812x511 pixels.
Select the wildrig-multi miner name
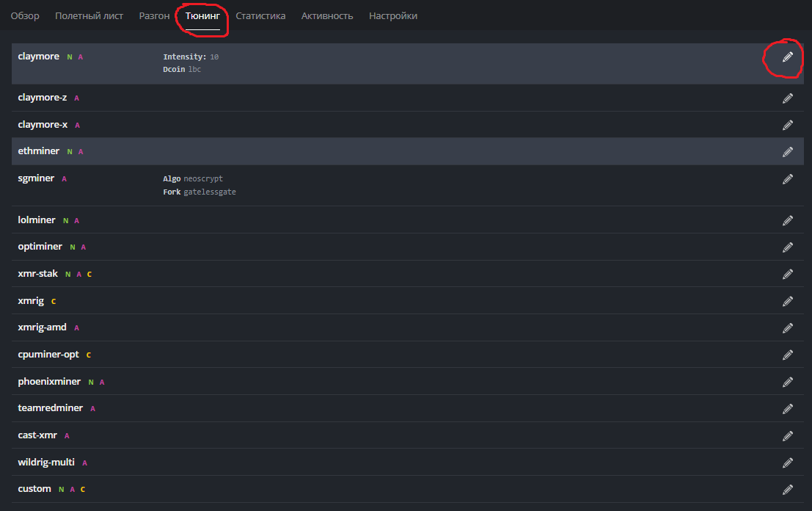(x=46, y=462)
